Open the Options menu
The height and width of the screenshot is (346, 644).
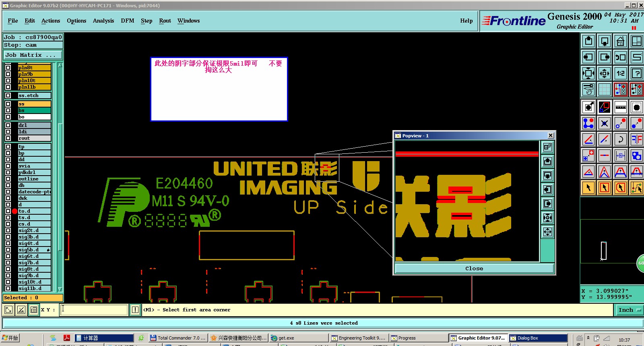tap(76, 21)
